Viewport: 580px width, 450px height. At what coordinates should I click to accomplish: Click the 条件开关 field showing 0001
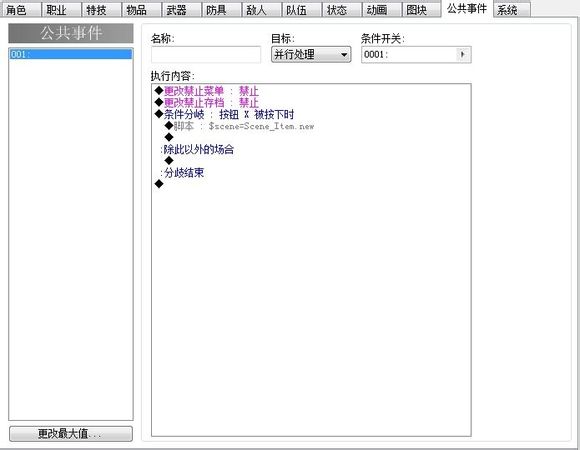pos(416,54)
